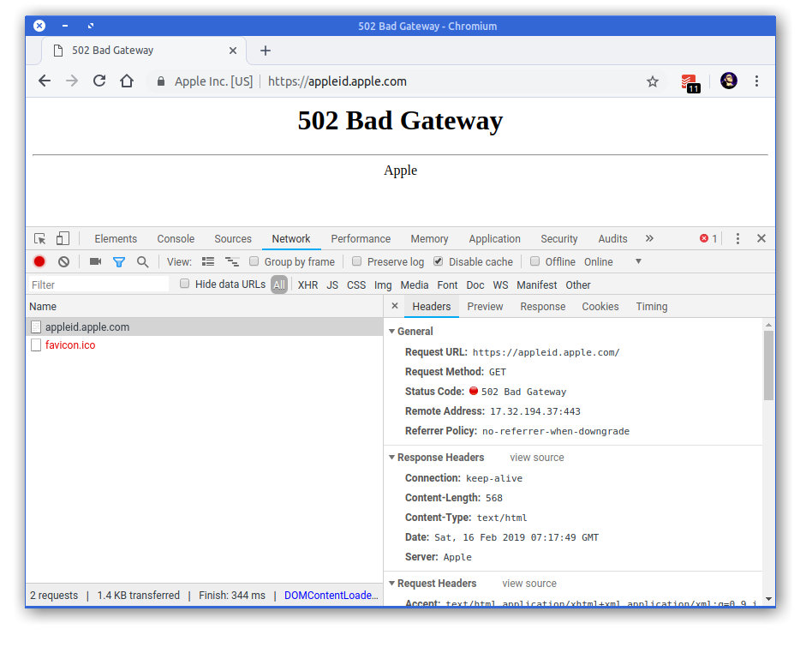Uncheck the Disable cache checkbox
The image size is (812, 647).
pyautogui.click(x=438, y=261)
